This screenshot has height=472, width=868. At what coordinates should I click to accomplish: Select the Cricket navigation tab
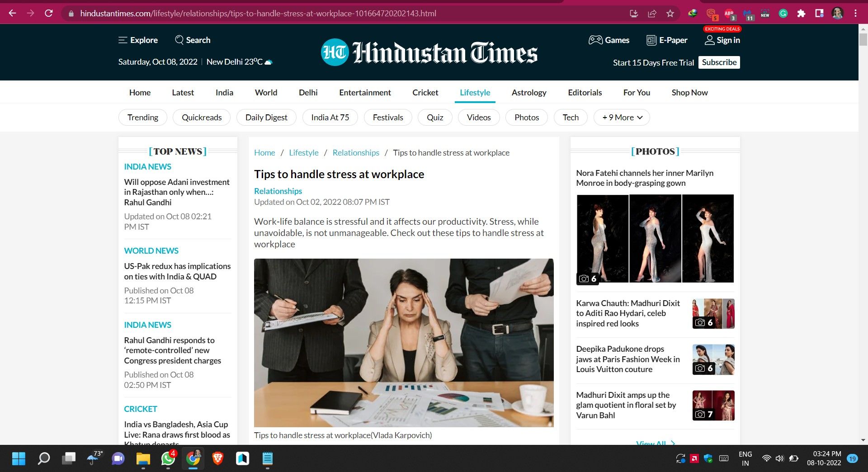[x=425, y=93]
